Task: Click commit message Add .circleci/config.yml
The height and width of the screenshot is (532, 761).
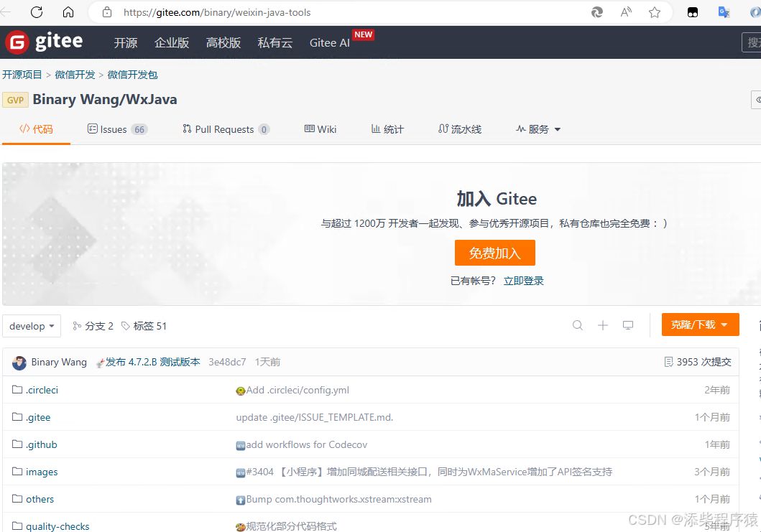Action: [x=298, y=391]
